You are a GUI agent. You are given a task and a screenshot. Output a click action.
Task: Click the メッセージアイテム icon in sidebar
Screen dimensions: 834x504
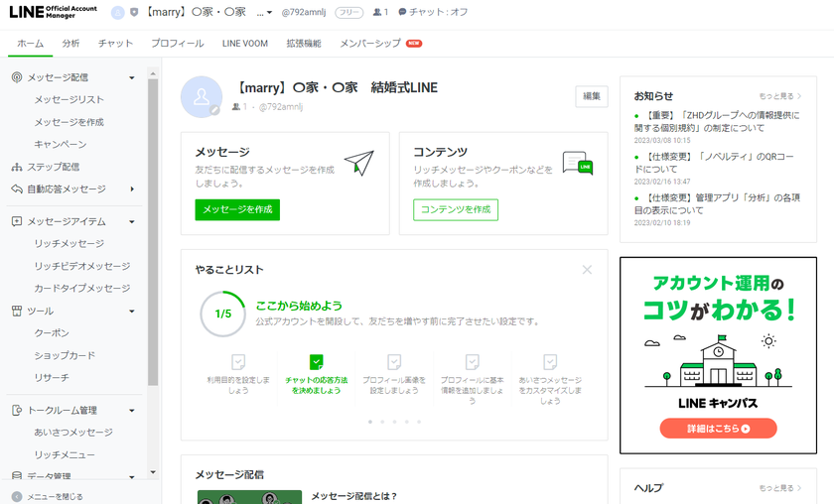[17, 221]
